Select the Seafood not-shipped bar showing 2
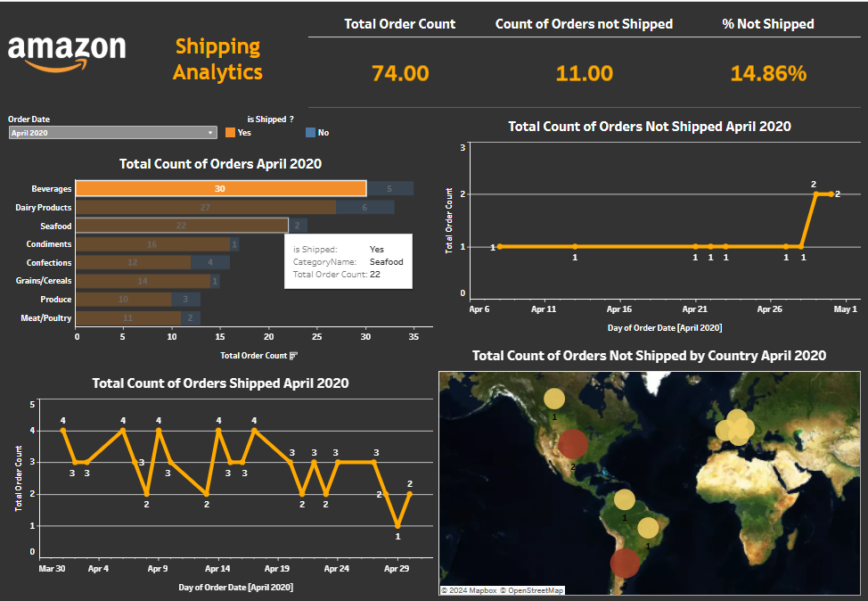This screenshot has width=868, height=601. (x=298, y=226)
